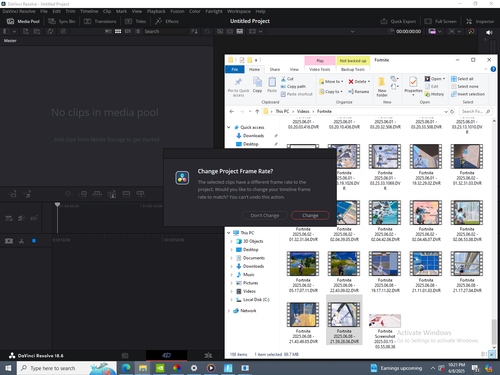Click Import Media Folder icon
Screen dimensions: 500x375
point(37,31)
